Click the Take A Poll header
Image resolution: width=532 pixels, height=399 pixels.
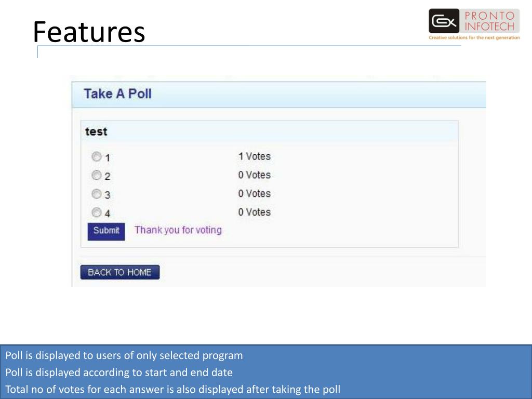(x=117, y=94)
